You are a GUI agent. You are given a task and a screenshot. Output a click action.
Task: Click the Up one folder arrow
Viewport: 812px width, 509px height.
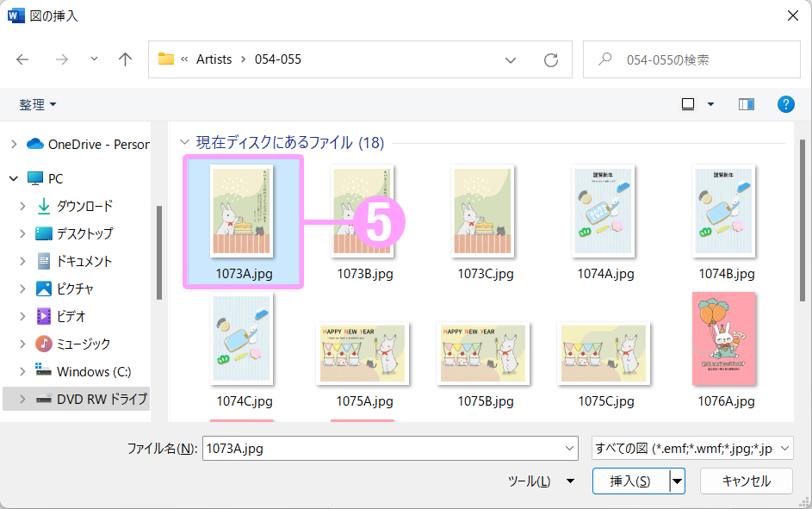click(126, 59)
